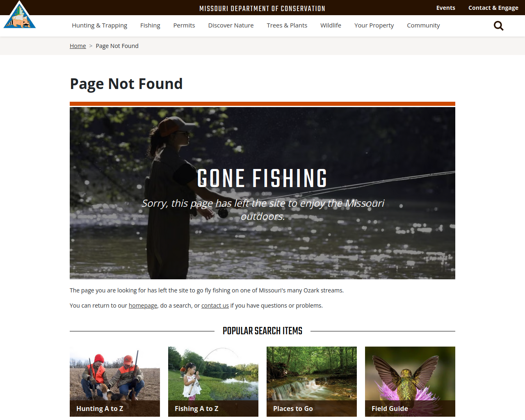Open the Community menu
This screenshot has width=525, height=420.
[x=423, y=25]
